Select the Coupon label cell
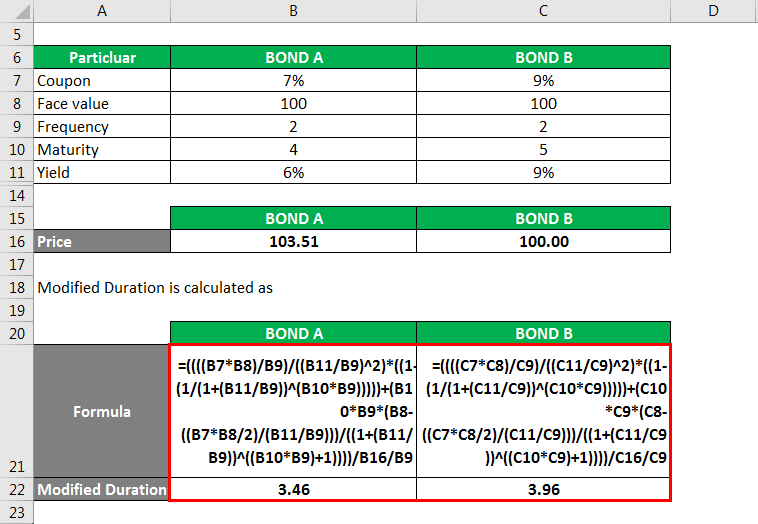Image resolution: width=758 pixels, height=524 pixels. [102, 80]
